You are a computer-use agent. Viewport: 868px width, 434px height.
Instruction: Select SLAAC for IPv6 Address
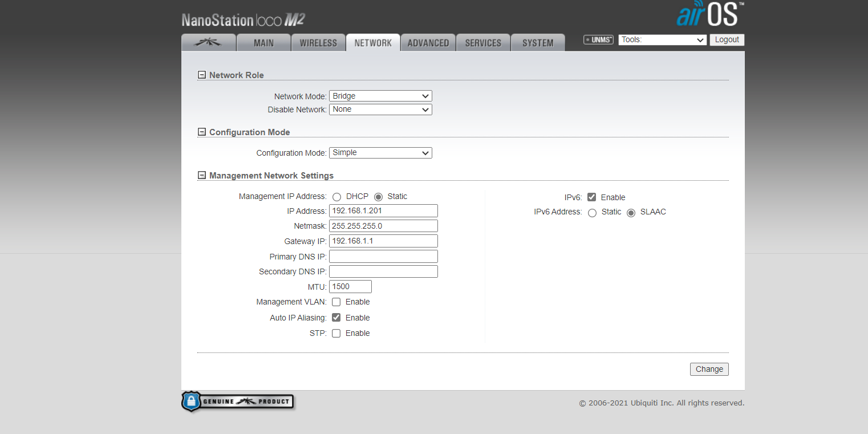(631, 213)
